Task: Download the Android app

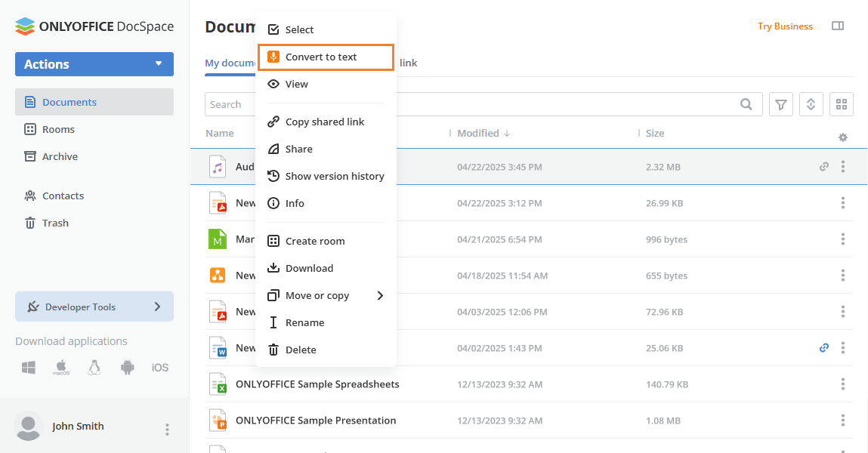Action: [x=128, y=367]
